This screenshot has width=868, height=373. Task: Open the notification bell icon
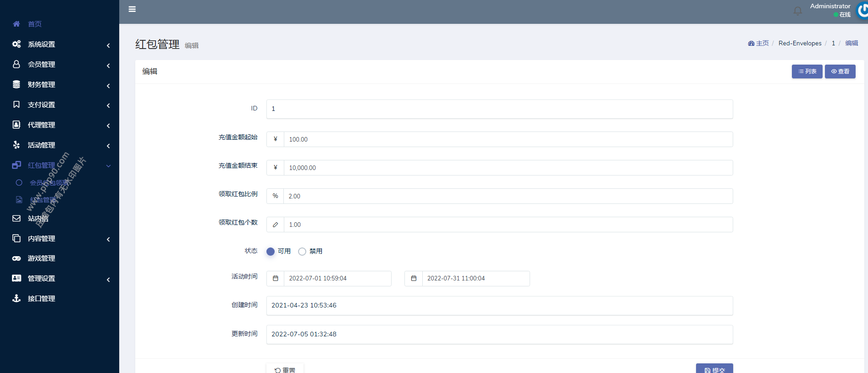point(797,11)
